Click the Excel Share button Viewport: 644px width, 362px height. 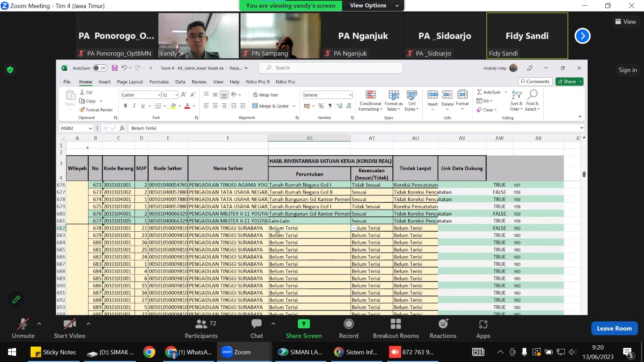coord(570,81)
